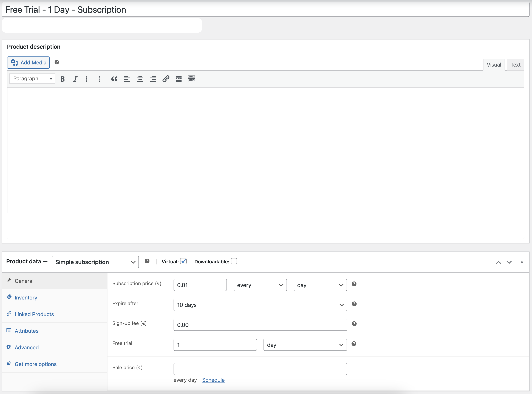
Task: Open the General product data tab
Action: click(55, 281)
